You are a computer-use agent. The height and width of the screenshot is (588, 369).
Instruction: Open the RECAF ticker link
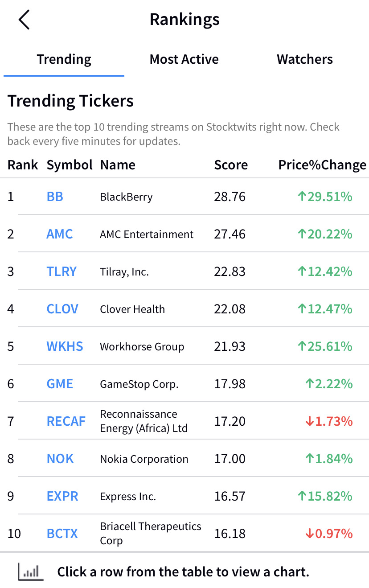pos(66,421)
